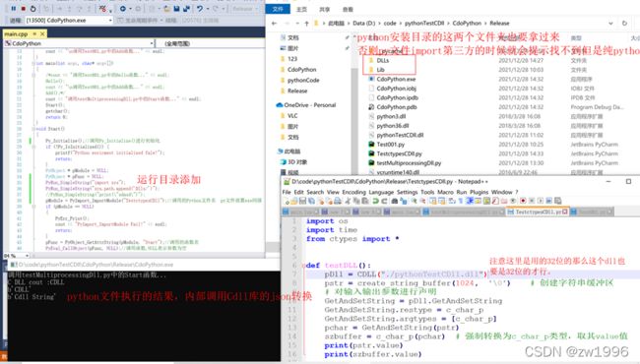Open the 共享 ribbon tab in File Explorer
Image resolution: width=640 pixels, height=364 pixels.
[x=325, y=9]
